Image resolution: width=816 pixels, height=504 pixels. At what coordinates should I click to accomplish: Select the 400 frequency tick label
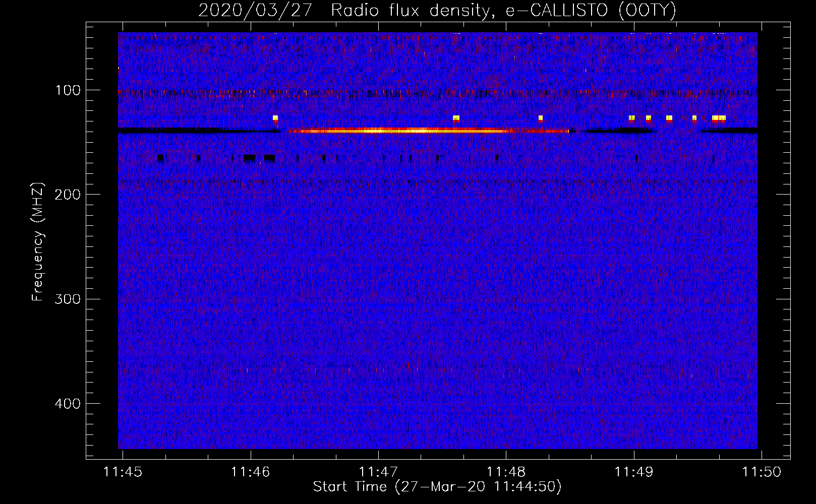[x=68, y=404]
